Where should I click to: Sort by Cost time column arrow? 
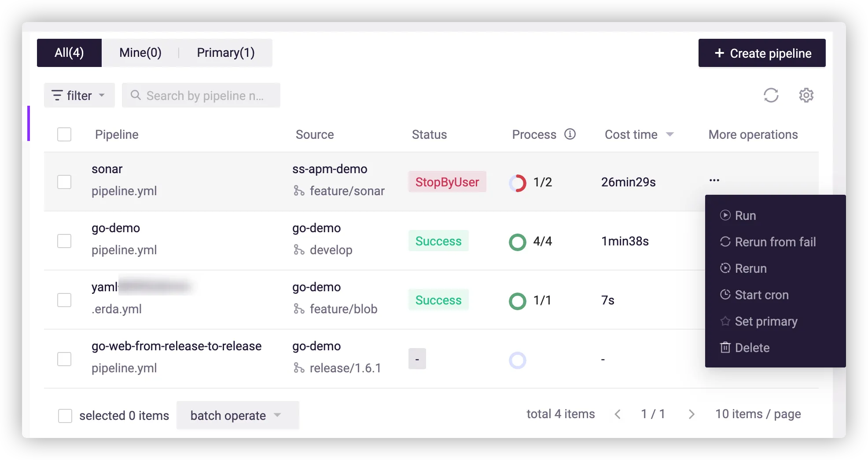click(x=670, y=134)
